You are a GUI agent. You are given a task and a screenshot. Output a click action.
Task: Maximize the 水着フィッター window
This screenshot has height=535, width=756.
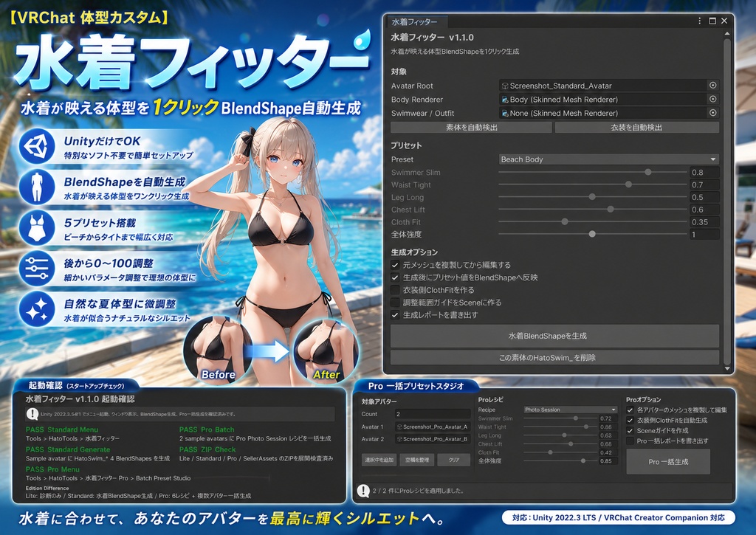pos(712,21)
